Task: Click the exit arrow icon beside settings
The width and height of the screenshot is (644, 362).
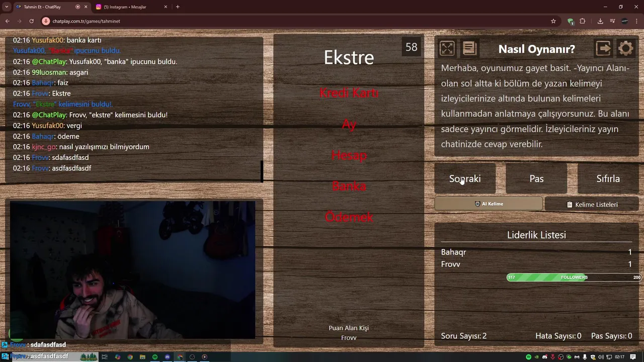Action: click(x=603, y=48)
